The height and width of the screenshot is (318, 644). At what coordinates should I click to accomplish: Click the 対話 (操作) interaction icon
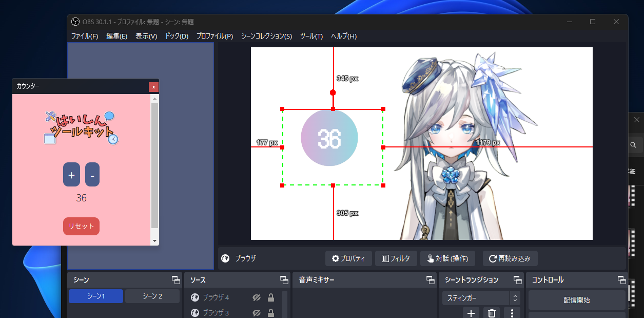point(447,258)
